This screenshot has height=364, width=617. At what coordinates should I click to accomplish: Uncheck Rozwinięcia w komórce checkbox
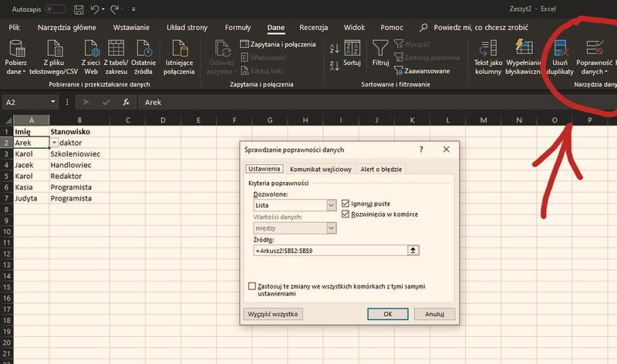(x=346, y=214)
